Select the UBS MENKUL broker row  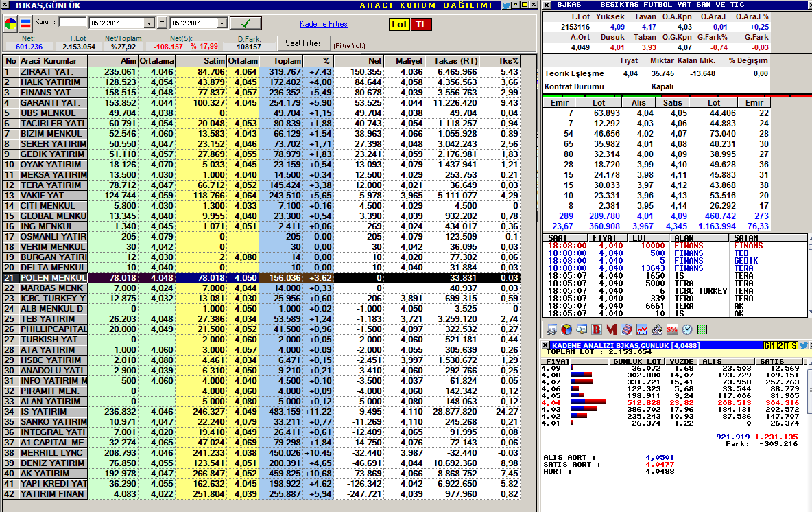pos(261,113)
